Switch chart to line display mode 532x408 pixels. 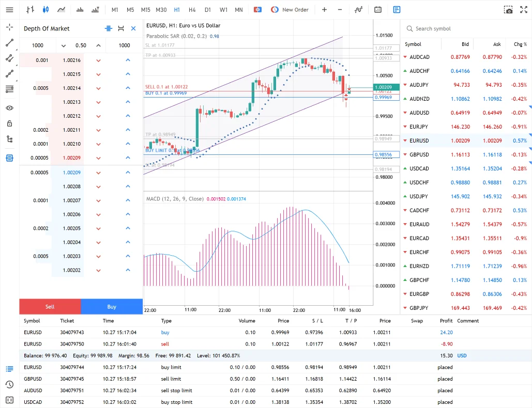pyautogui.click(x=60, y=9)
